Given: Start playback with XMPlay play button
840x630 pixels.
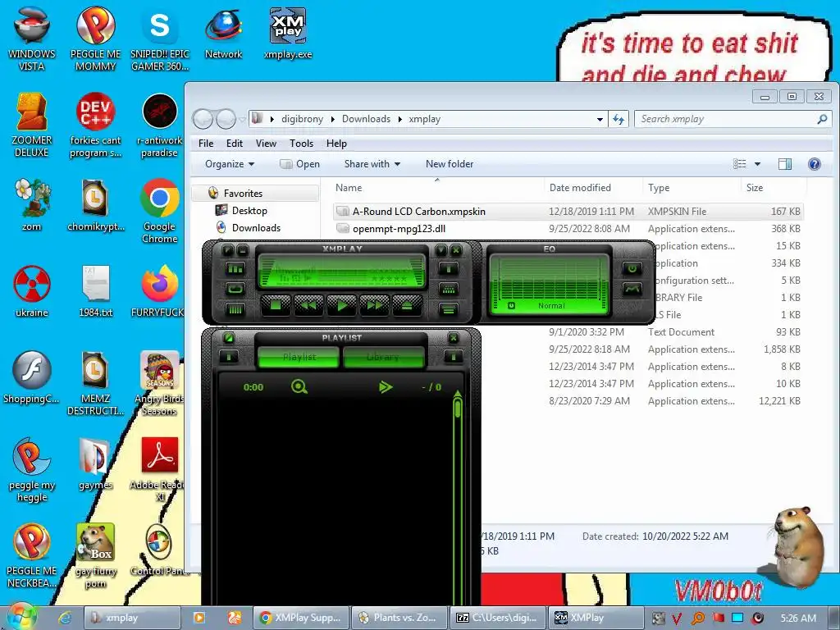Looking at the screenshot, I should pos(341,305).
